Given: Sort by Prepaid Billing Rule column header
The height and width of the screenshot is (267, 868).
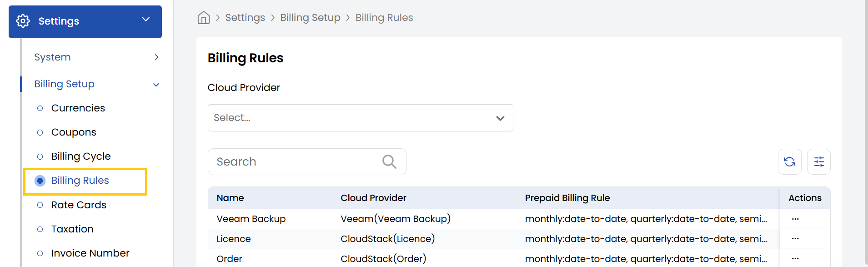Looking at the screenshot, I should click(567, 198).
